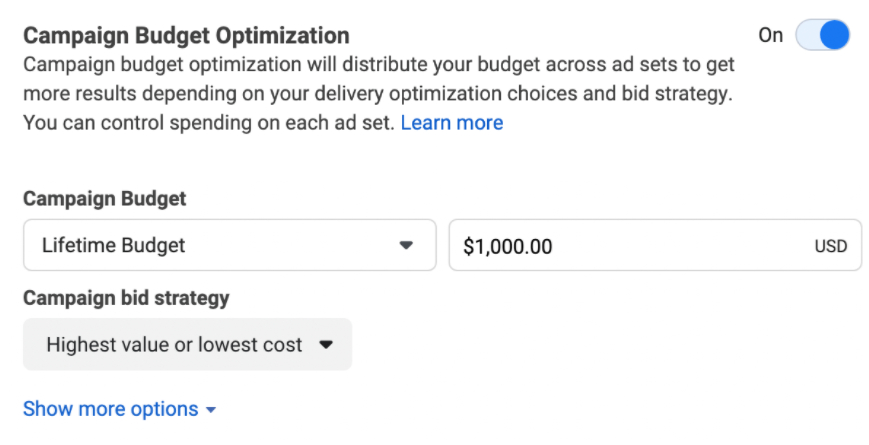Click the blue knob of the On toggle
Viewport: 869px width, 445px height.
(x=834, y=35)
